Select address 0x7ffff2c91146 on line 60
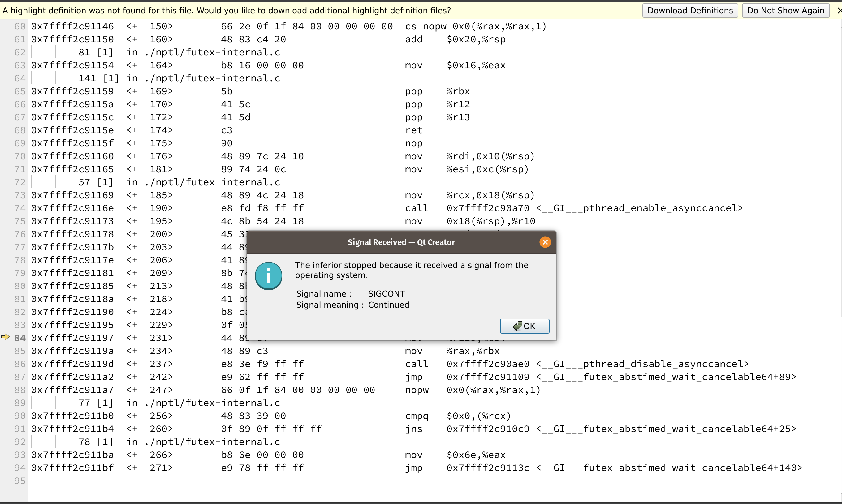 (x=72, y=26)
